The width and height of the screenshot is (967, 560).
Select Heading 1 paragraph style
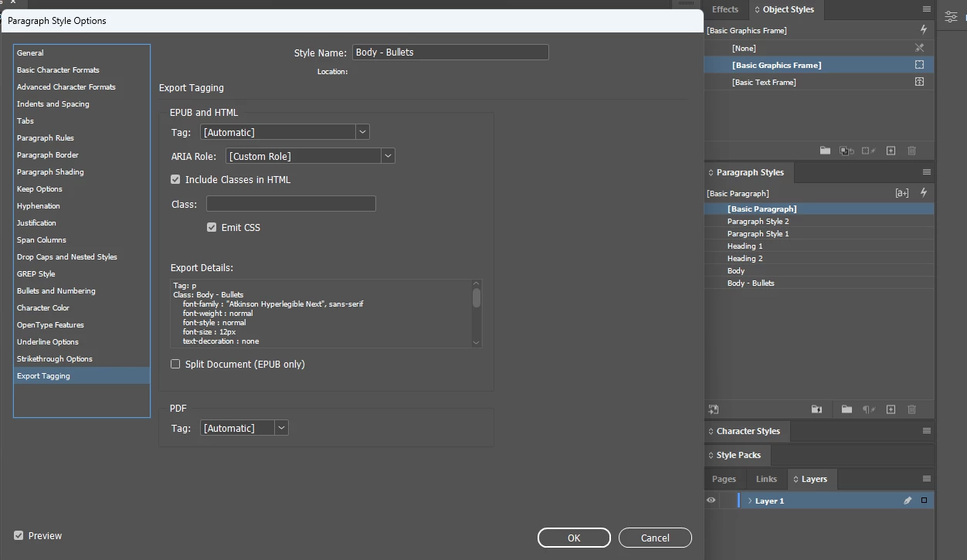coord(819,246)
